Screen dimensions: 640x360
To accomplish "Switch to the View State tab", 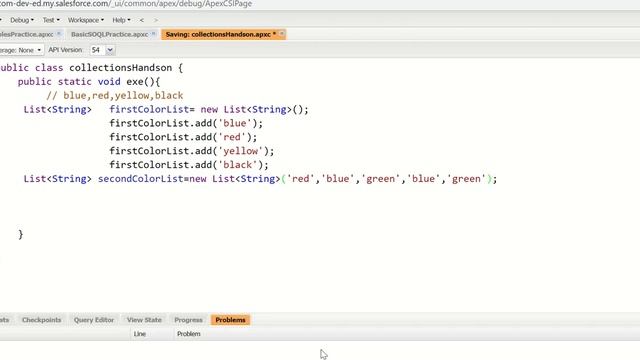I will point(144,320).
